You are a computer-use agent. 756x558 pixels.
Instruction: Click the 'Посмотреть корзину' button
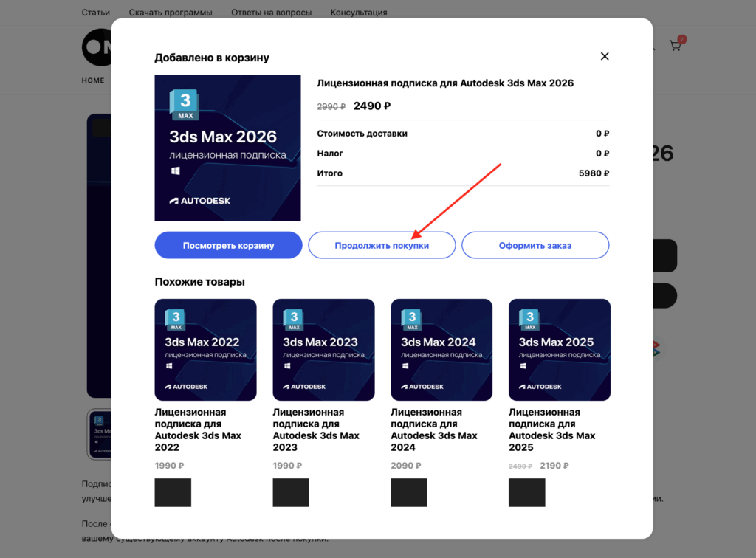(x=228, y=245)
